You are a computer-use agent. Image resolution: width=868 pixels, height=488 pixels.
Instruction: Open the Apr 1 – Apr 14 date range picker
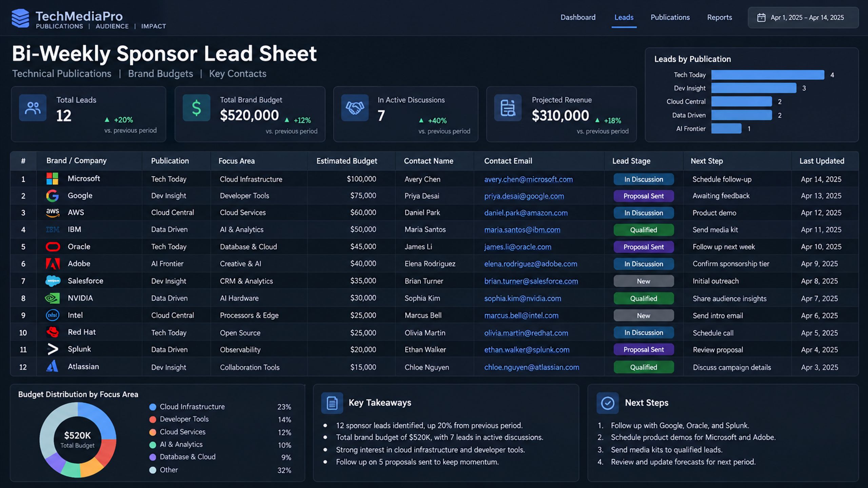coord(803,18)
